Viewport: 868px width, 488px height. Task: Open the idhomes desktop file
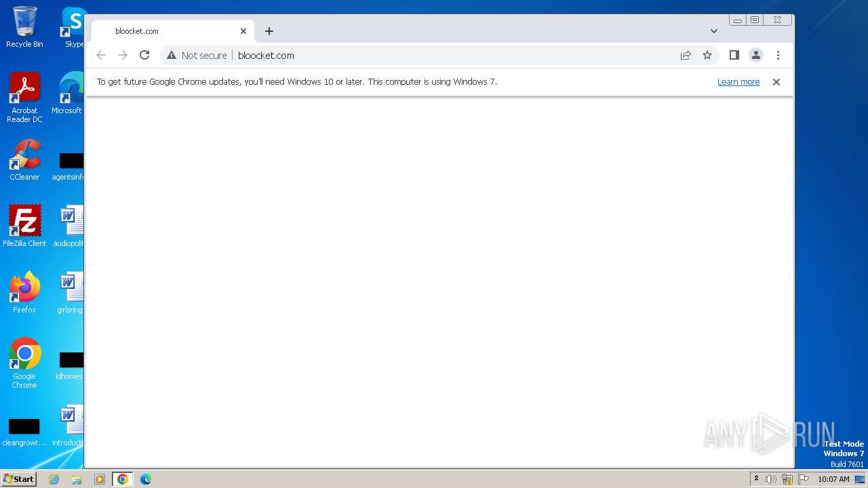[70, 366]
